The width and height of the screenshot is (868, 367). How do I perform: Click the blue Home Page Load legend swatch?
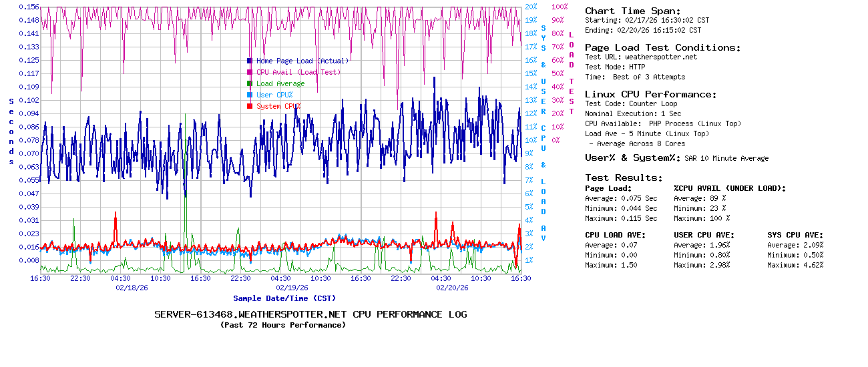point(249,61)
